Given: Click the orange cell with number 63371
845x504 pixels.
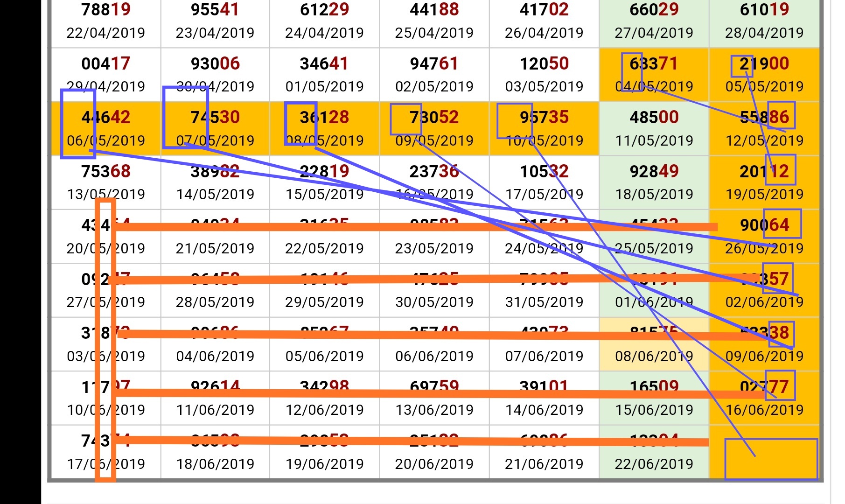Looking at the screenshot, I should [654, 75].
